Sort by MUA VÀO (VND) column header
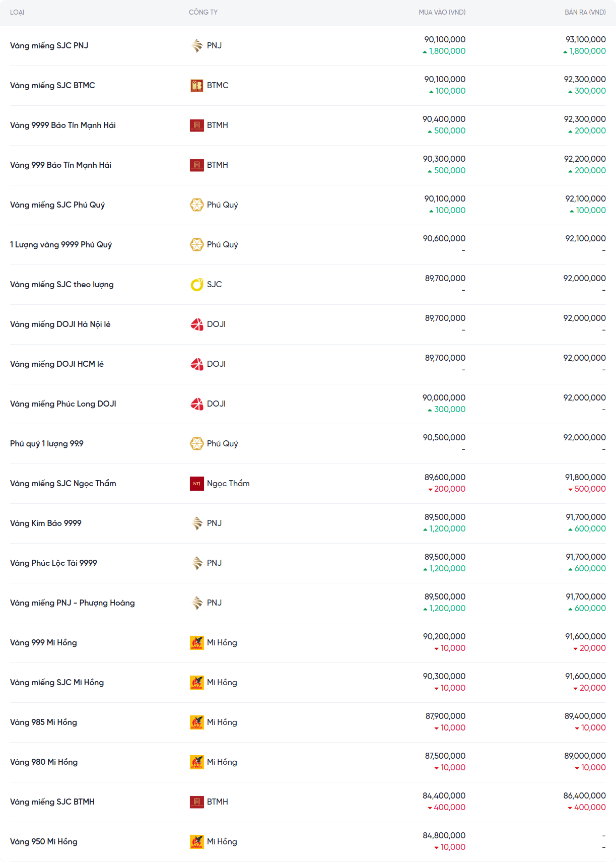Image resolution: width=616 pixels, height=862 pixels. (x=442, y=12)
